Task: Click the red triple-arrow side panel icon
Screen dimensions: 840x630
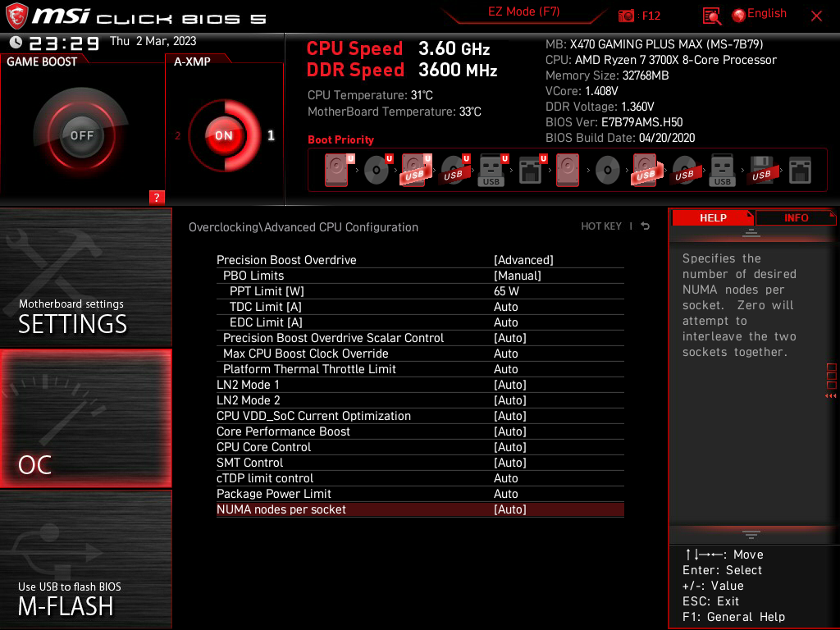Action: point(830,396)
